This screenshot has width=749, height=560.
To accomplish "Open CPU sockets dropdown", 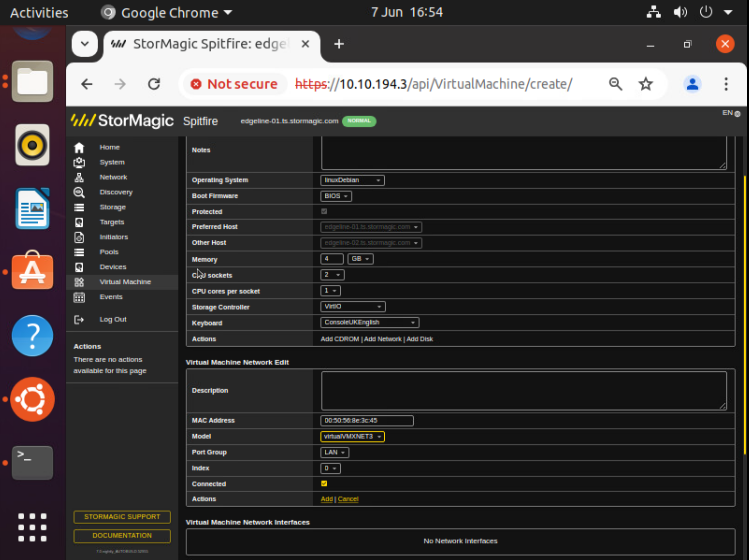I will pyautogui.click(x=332, y=275).
